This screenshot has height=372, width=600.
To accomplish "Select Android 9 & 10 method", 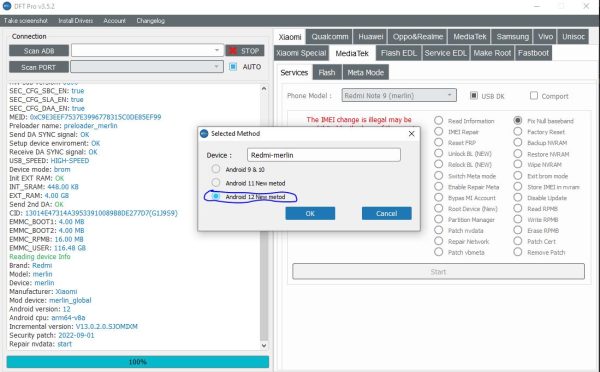I will click(216, 169).
